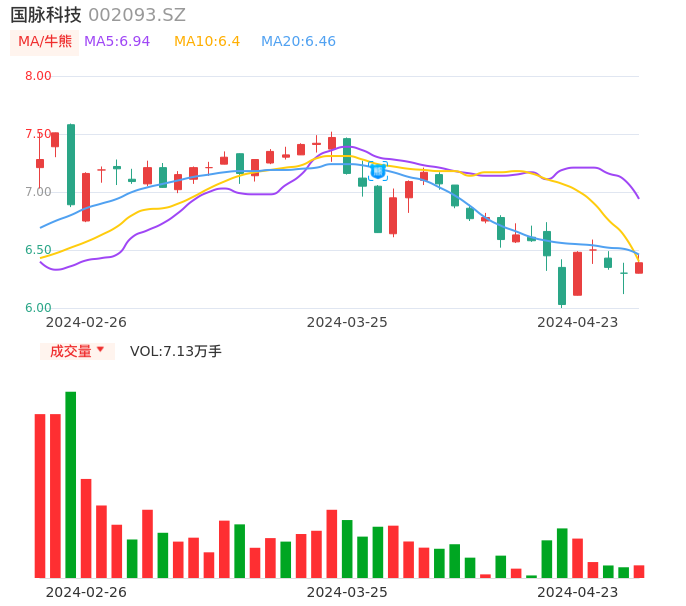Click the lowest green candlestick near 6.00

tap(562, 286)
